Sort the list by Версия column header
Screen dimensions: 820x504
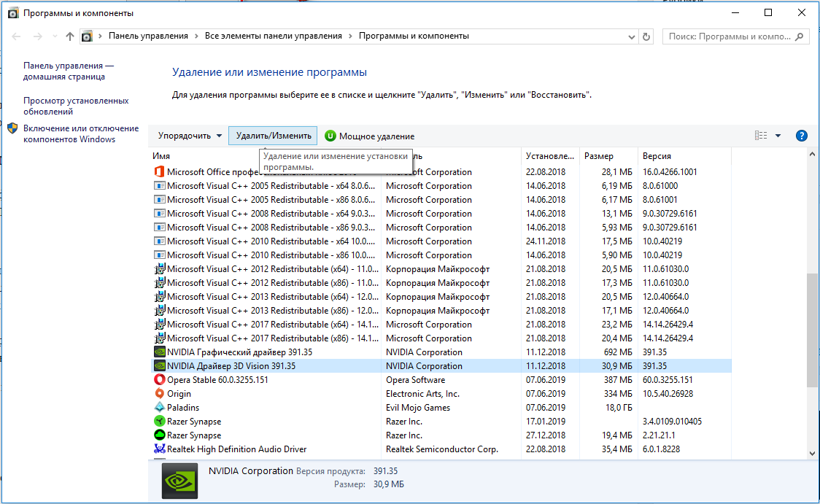(657, 156)
